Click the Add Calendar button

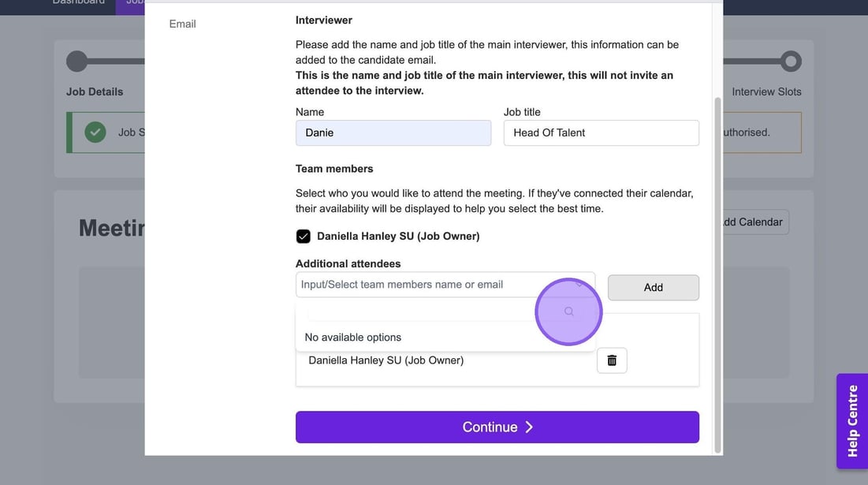(753, 222)
